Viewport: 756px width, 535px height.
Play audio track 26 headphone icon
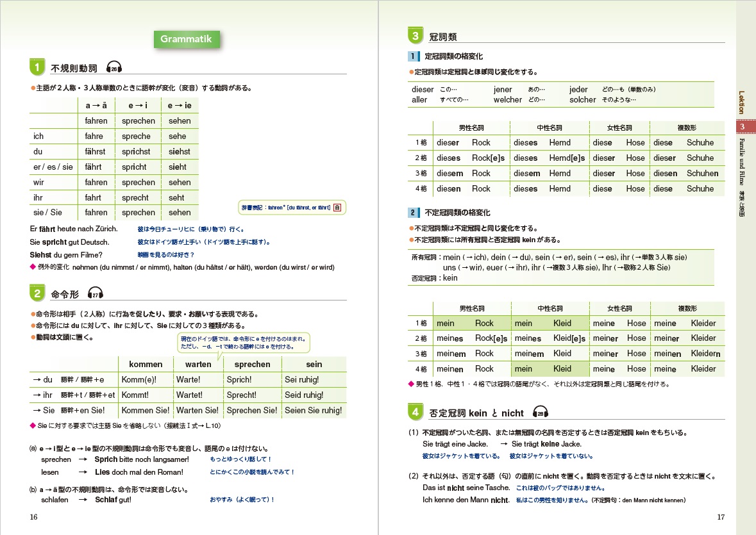tap(114, 69)
